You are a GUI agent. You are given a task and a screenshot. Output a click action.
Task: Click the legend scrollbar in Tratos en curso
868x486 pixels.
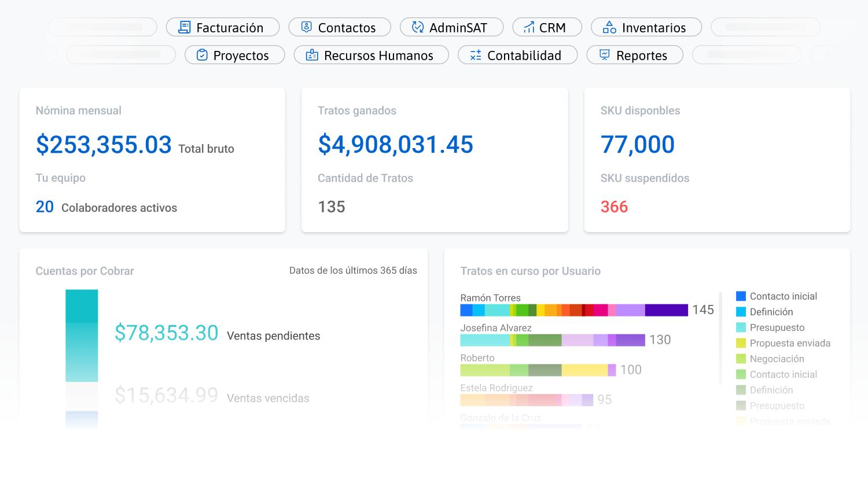click(720, 338)
